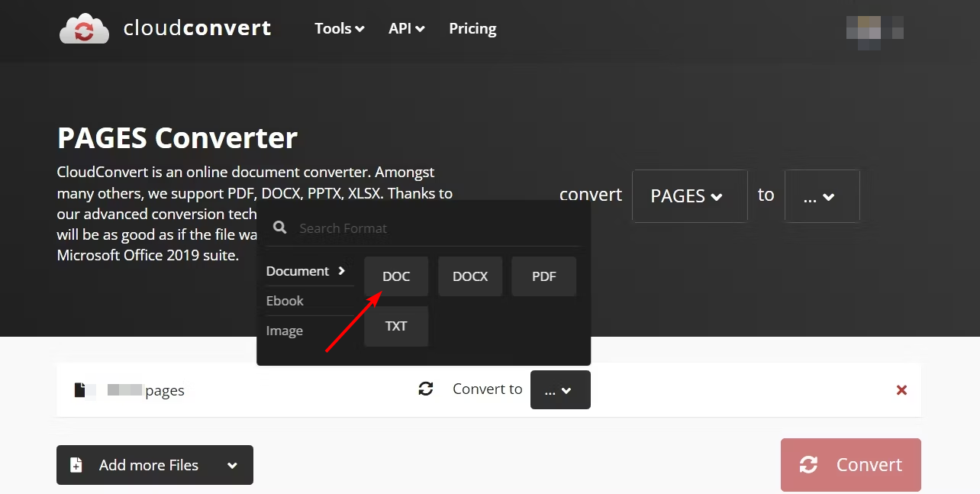Open the Convert to format dropdown in file row
Screen dimensions: 980x494
[x=560, y=389]
